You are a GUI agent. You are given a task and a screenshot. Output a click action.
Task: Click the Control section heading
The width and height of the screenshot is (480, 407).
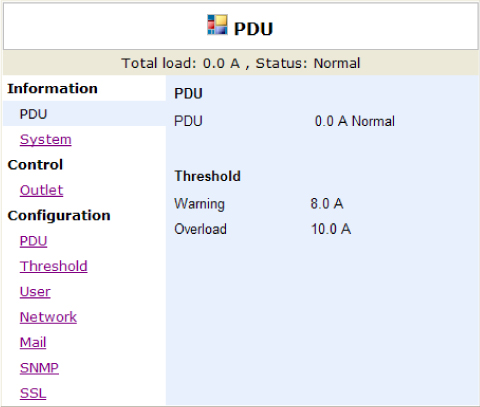(35, 165)
